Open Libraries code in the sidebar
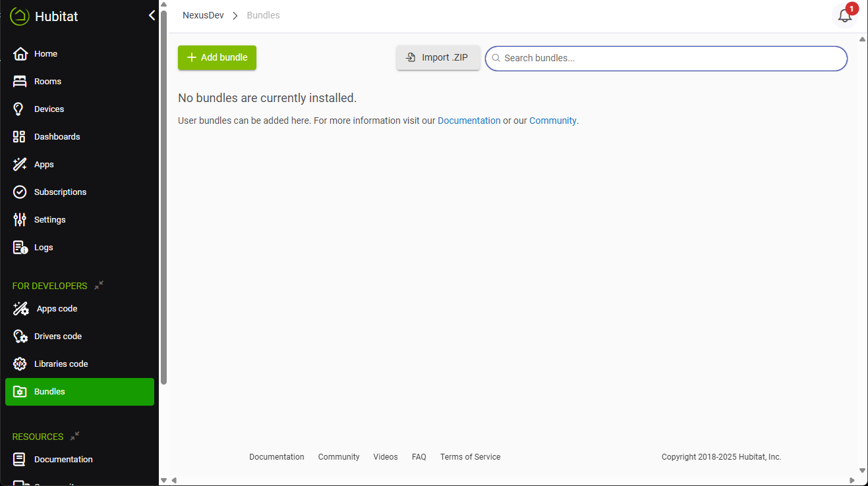 pos(61,364)
